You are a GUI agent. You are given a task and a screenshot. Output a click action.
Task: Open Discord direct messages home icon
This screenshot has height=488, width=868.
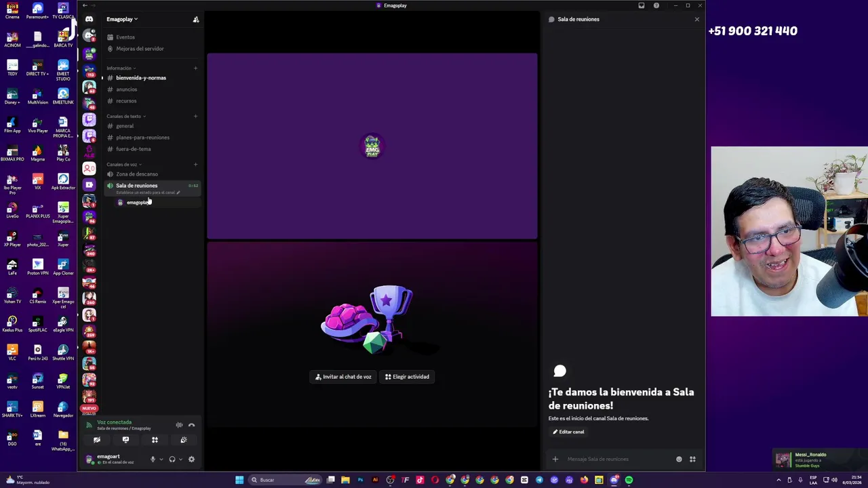(x=89, y=19)
